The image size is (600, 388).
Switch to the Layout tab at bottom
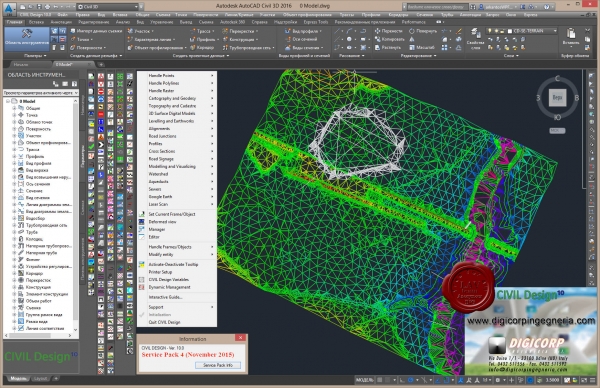(41, 379)
